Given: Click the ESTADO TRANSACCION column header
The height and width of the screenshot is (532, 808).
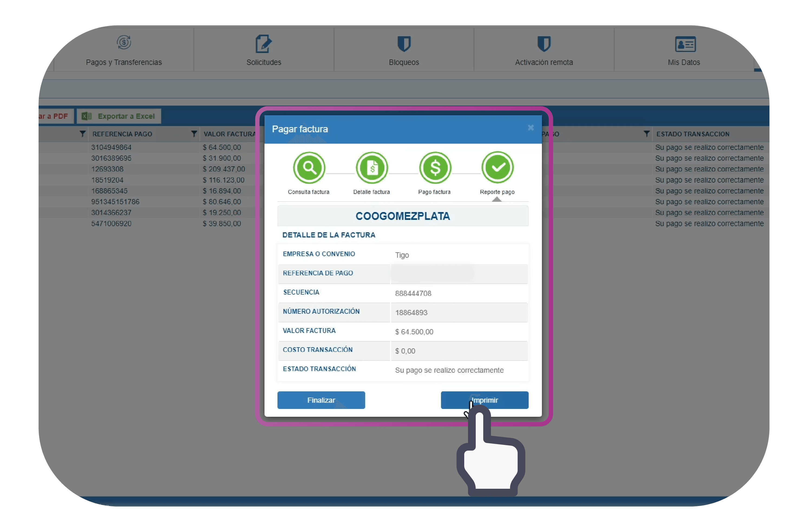Looking at the screenshot, I should [x=693, y=134].
